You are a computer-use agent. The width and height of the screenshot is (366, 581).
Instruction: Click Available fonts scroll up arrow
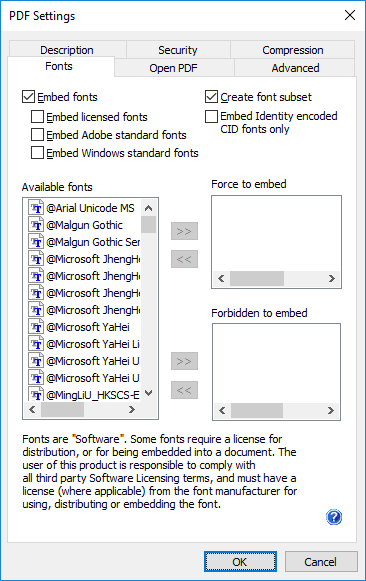point(149,208)
